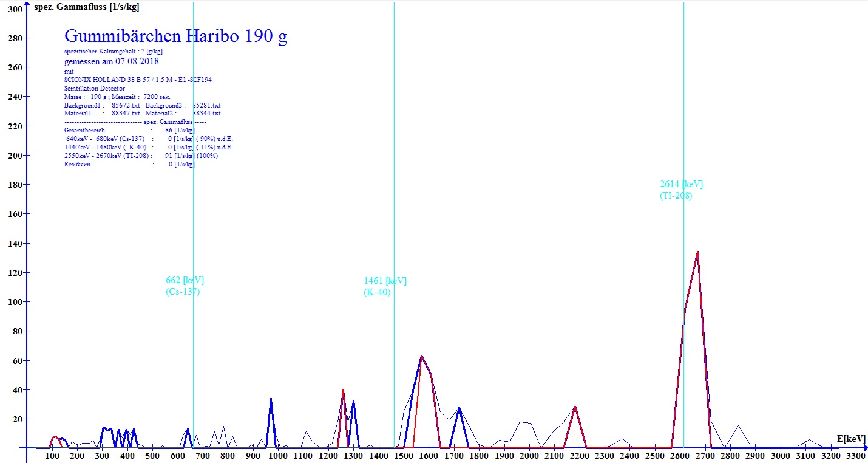
Task: Click the x-axis tick label "2000"
Action: pyautogui.click(x=529, y=456)
